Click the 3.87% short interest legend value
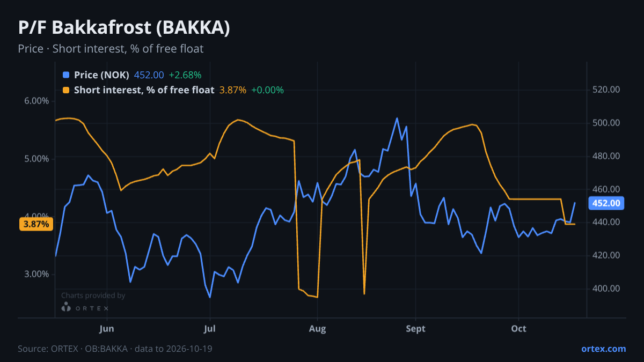The height and width of the screenshot is (362, 644). click(233, 90)
